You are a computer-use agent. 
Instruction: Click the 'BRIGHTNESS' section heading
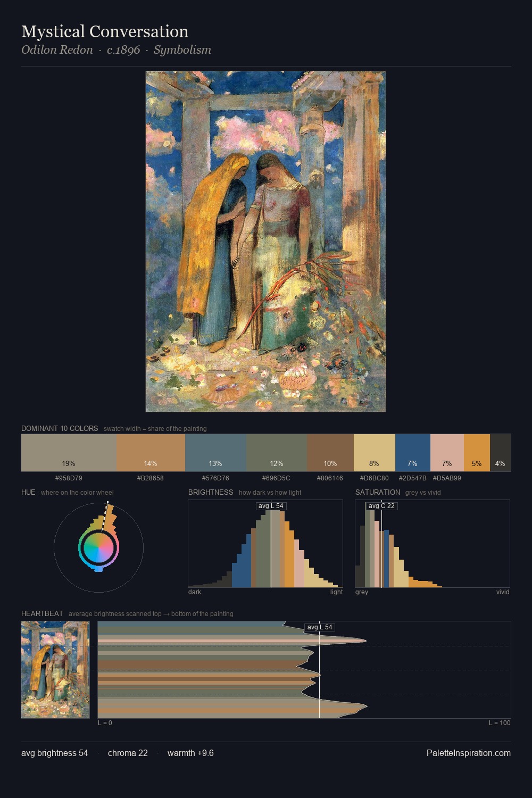click(211, 492)
